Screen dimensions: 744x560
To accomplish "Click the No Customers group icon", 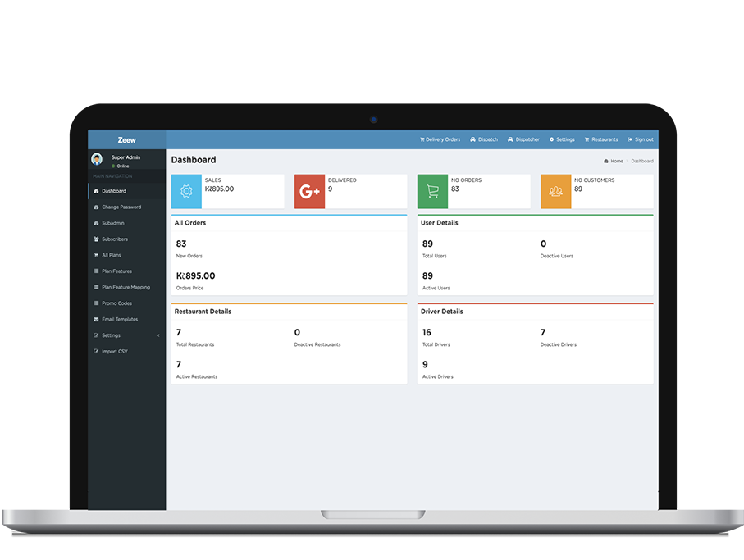I will 555,191.
